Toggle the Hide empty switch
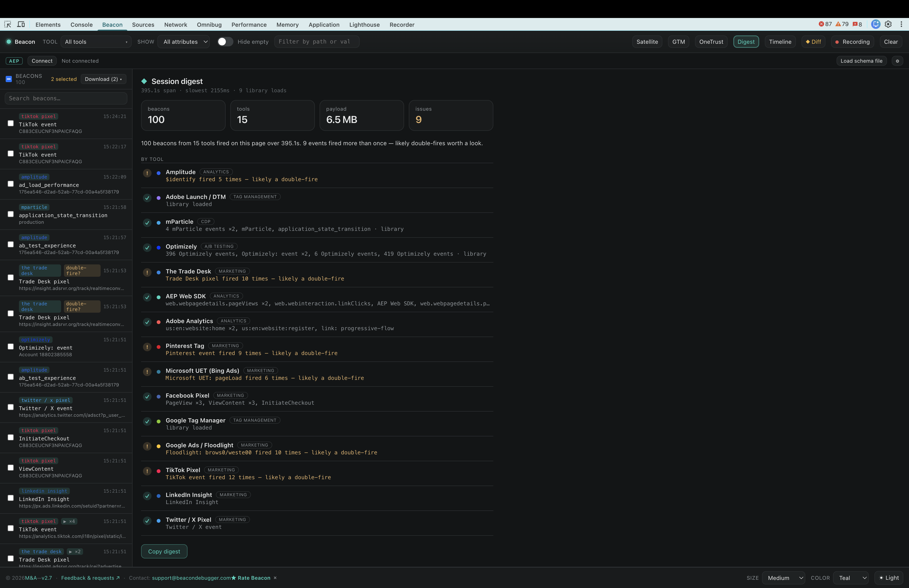Screen dimensions: 909x588 (225, 42)
